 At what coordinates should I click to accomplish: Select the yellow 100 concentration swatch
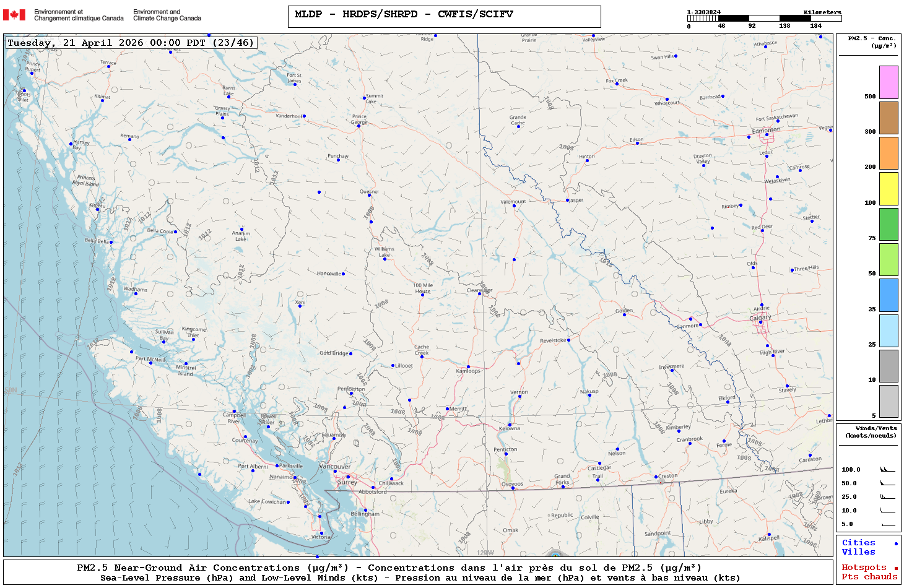pos(889,189)
